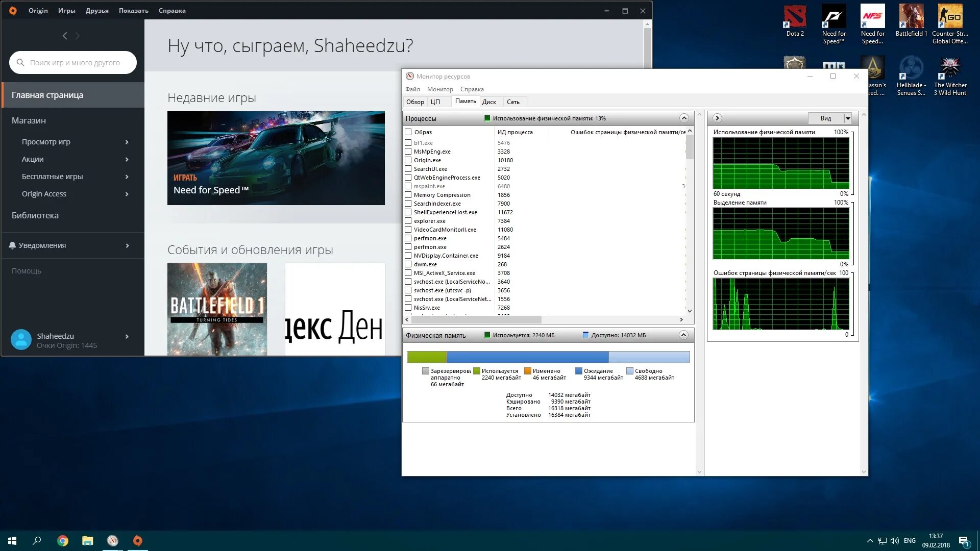Check the Memory Compression process checkbox
The height and width of the screenshot is (551, 980).
pyautogui.click(x=408, y=195)
